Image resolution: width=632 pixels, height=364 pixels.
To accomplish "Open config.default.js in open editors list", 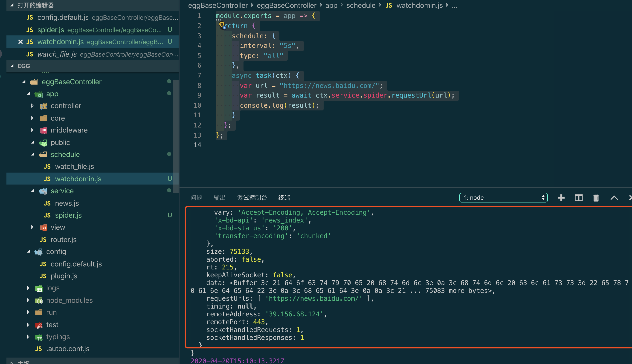I will [x=93, y=17].
